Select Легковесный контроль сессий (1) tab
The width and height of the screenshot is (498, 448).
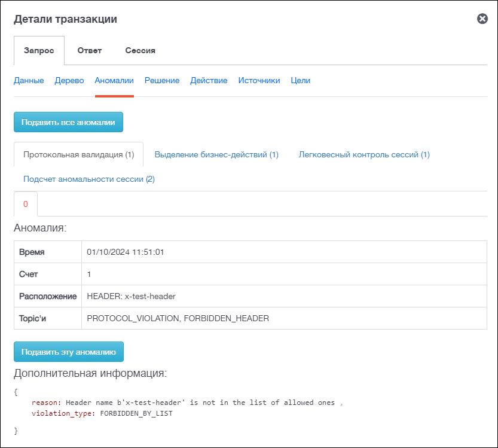(364, 155)
